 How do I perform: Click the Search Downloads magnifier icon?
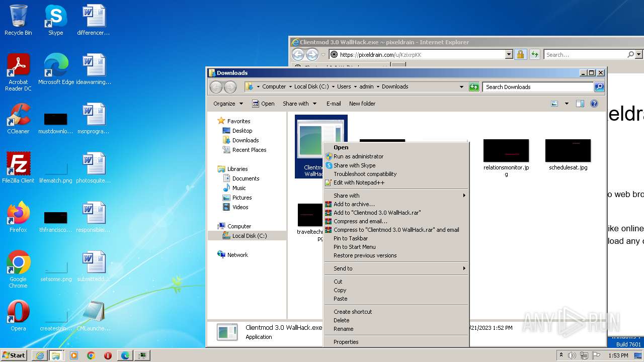point(599,87)
